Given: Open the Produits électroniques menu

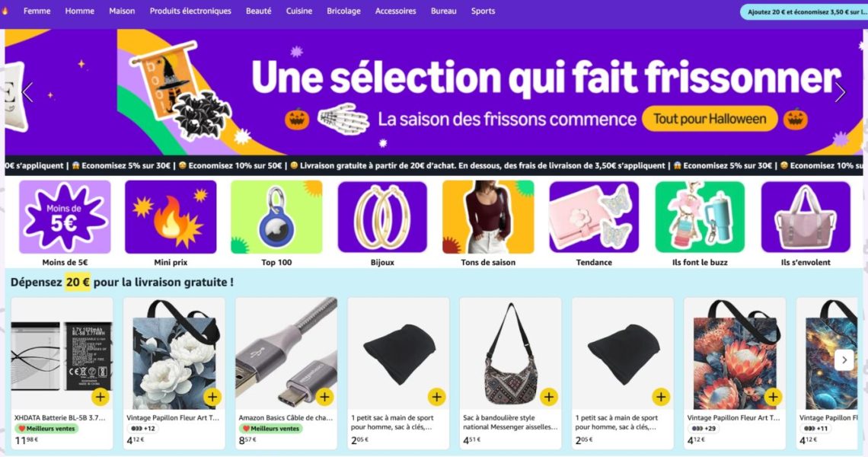Looking at the screenshot, I should click(x=190, y=11).
